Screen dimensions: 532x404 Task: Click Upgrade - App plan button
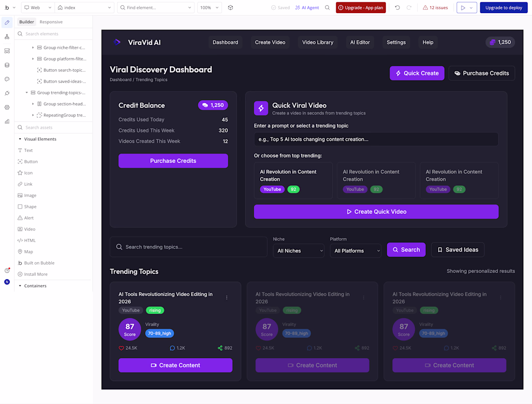coord(361,7)
